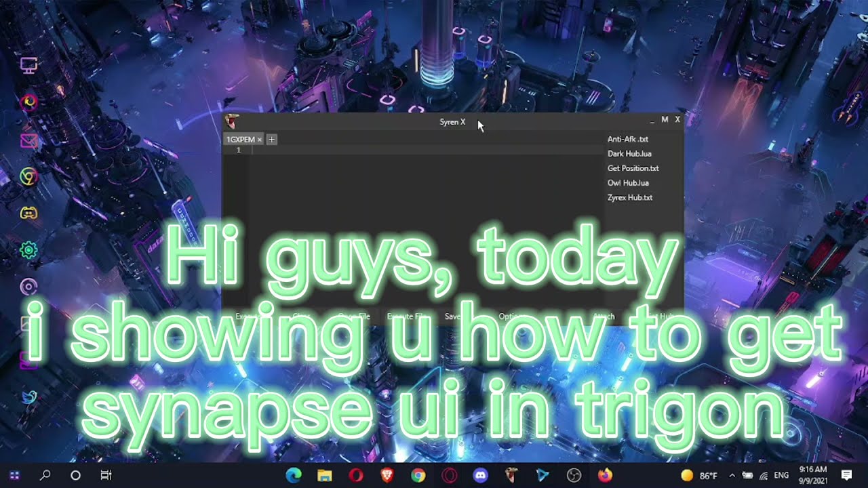Launch Microsoft Edge from taskbar
The width and height of the screenshot is (868, 488).
[x=294, y=476]
